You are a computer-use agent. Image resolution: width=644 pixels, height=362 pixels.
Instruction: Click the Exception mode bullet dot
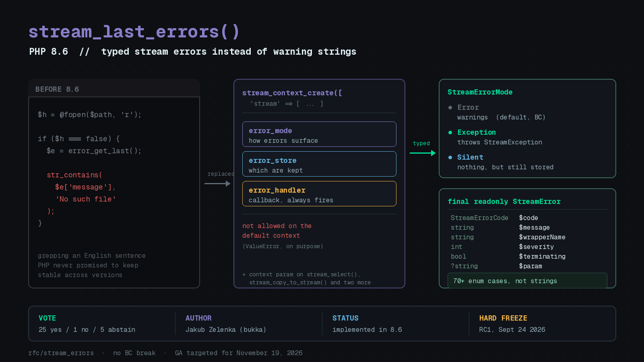point(450,132)
